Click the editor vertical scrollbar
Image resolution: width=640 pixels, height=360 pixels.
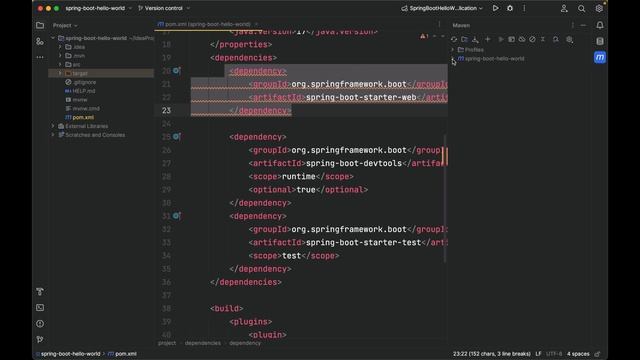point(444,199)
